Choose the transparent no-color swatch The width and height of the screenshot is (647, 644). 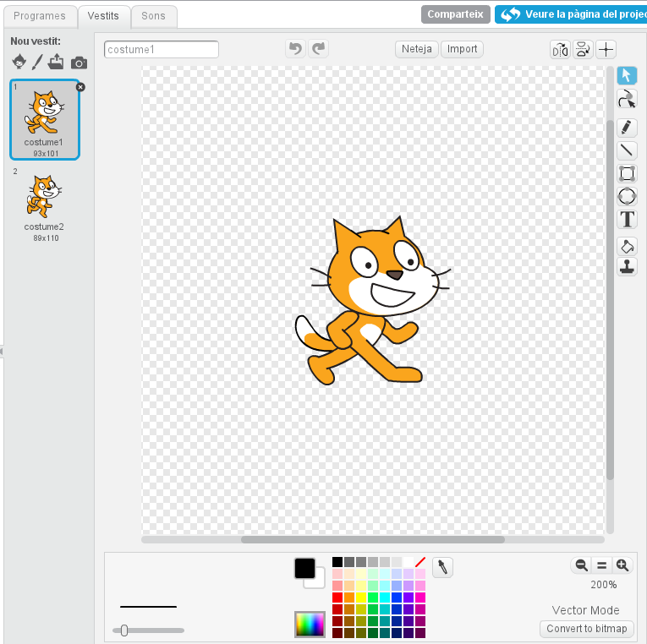coord(420,562)
